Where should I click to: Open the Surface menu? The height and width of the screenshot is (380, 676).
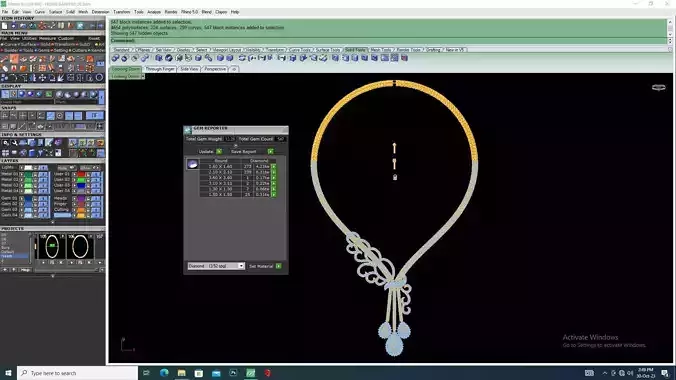(x=55, y=12)
